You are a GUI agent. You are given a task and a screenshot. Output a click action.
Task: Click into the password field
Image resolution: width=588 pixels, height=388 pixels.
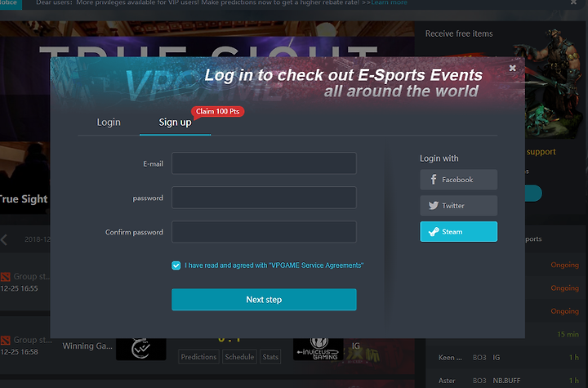[264, 198]
